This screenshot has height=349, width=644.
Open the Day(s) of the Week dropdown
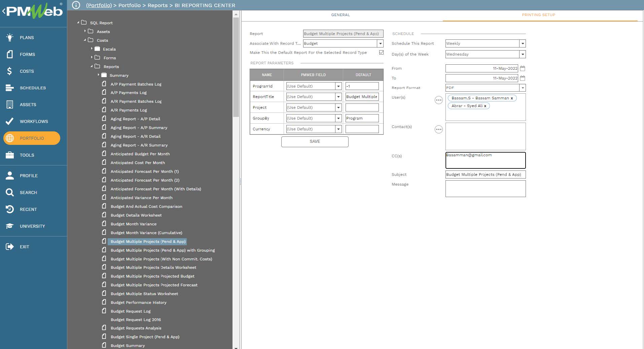point(523,54)
